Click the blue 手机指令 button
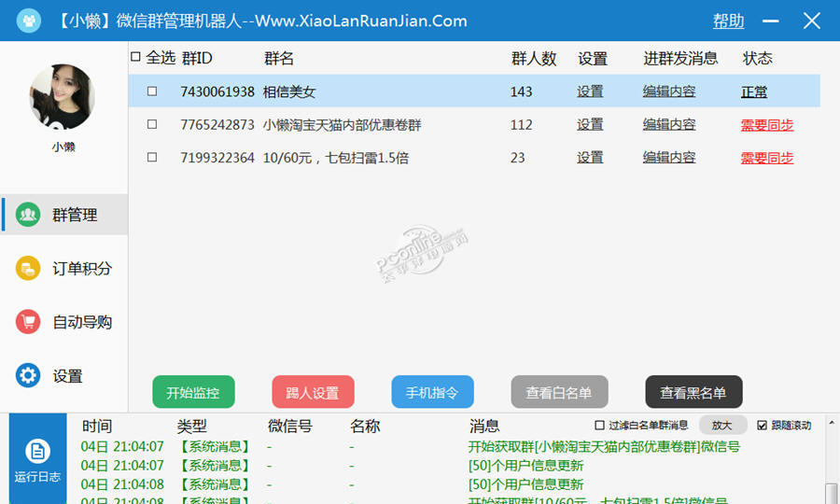Viewport: 840px width, 504px height. tap(432, 393)
